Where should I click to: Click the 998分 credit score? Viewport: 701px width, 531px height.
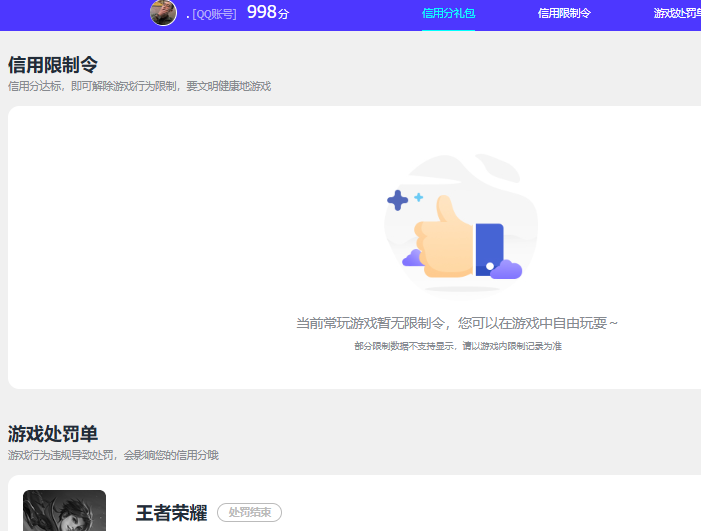(268, 13)
